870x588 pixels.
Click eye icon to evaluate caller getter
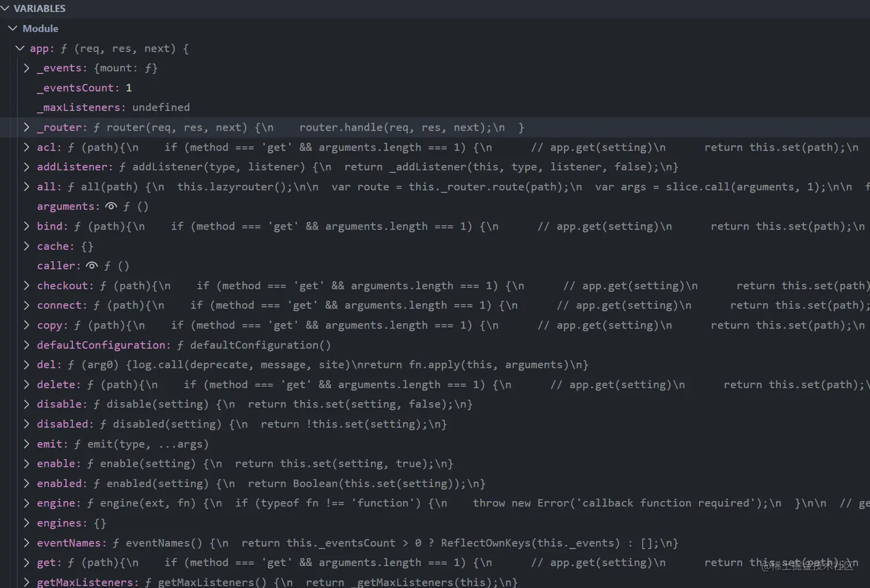coord(92,265)
